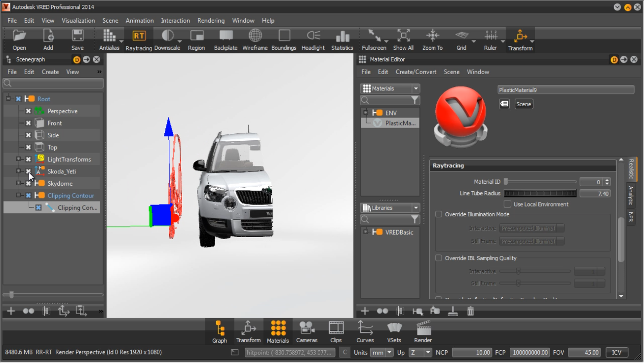Expand the Skoda_Yeti tree node
Screen dimensions: 644x363
tap(18, 171)
